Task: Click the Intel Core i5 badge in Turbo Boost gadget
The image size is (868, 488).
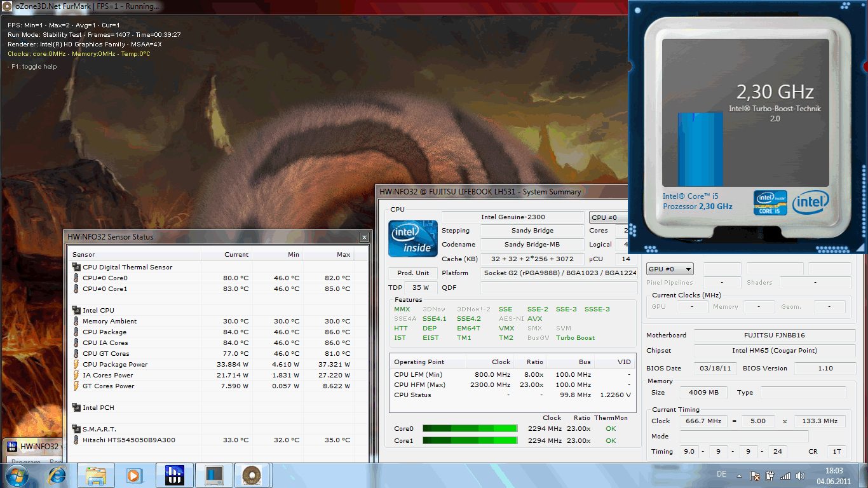Action: point(770,203)
